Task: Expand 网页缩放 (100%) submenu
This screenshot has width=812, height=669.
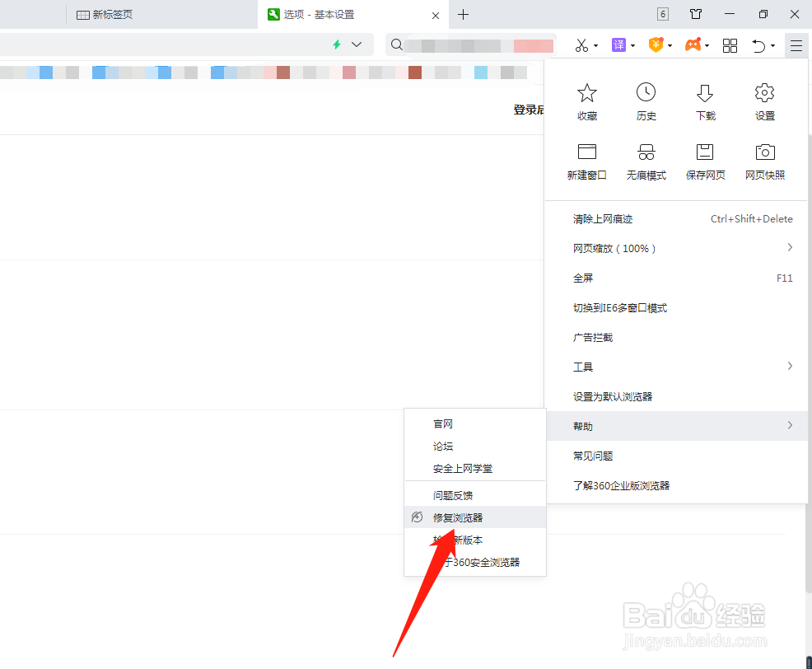Action: [677, 248]
